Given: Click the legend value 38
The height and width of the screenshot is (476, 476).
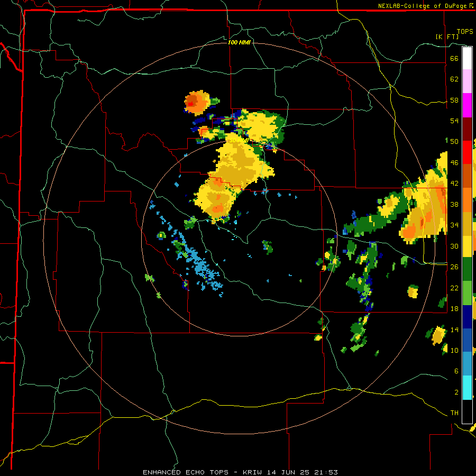Looking at the screenshot, I should [454, 204].
